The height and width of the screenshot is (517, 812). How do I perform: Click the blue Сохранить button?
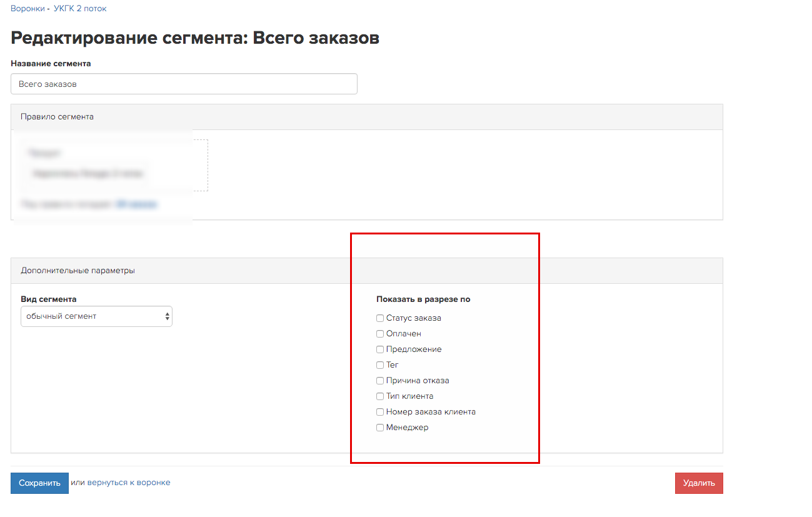tap(39, 483)
